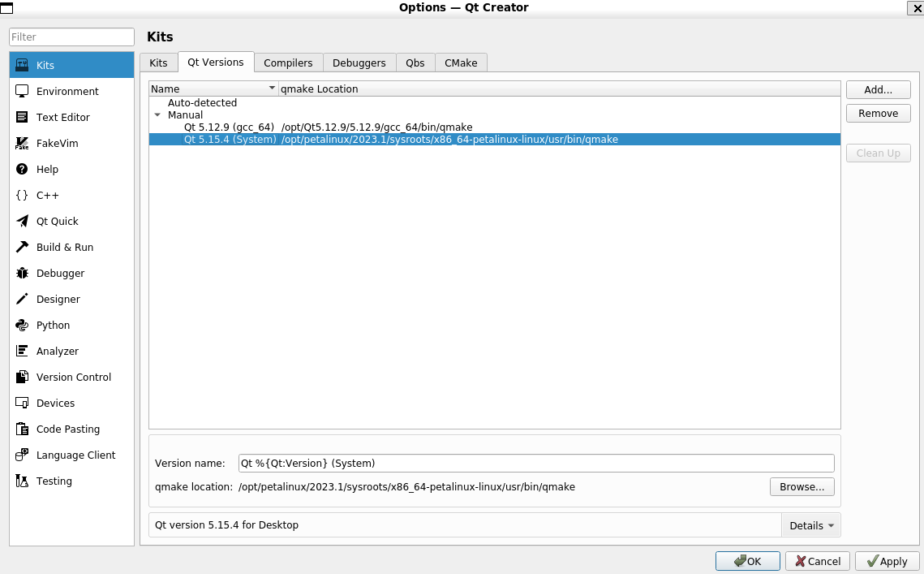
Task: Close the Options dialog window
Action: tap(917, 7)
